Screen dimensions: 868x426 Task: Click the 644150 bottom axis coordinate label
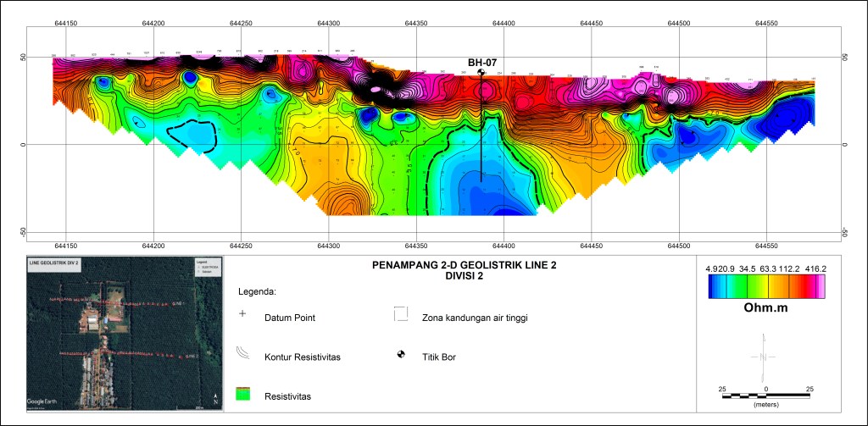(65, 246)
